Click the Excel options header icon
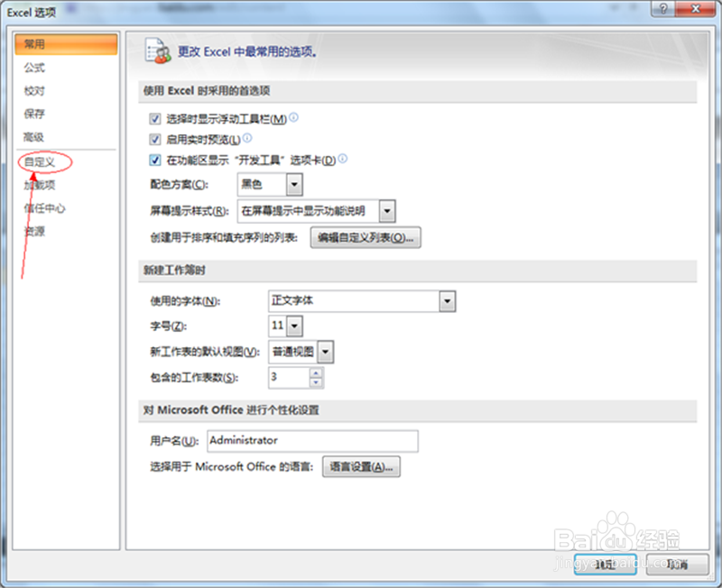The image size is (722, 588). (x=157, y=51)
